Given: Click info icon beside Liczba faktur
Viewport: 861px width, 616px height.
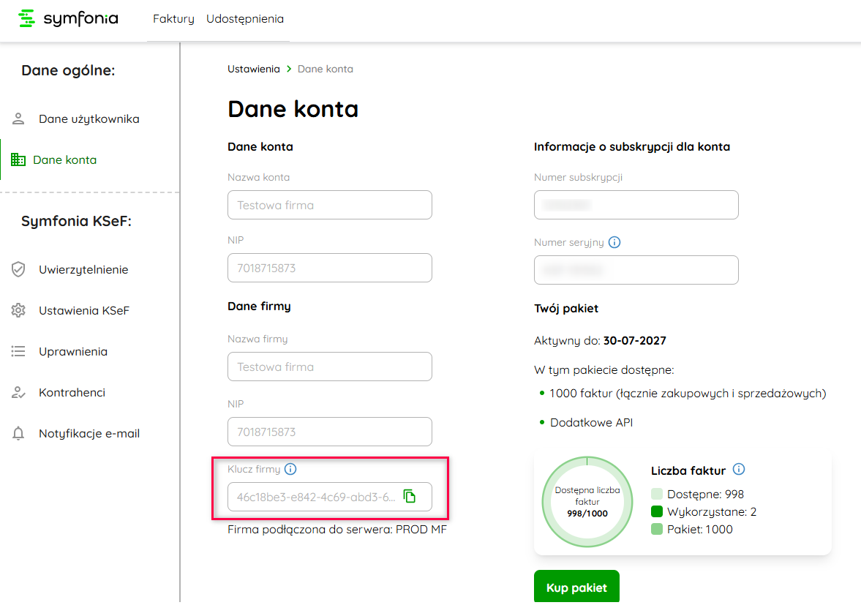Looking at the screenshot, I should coord(739,470).
